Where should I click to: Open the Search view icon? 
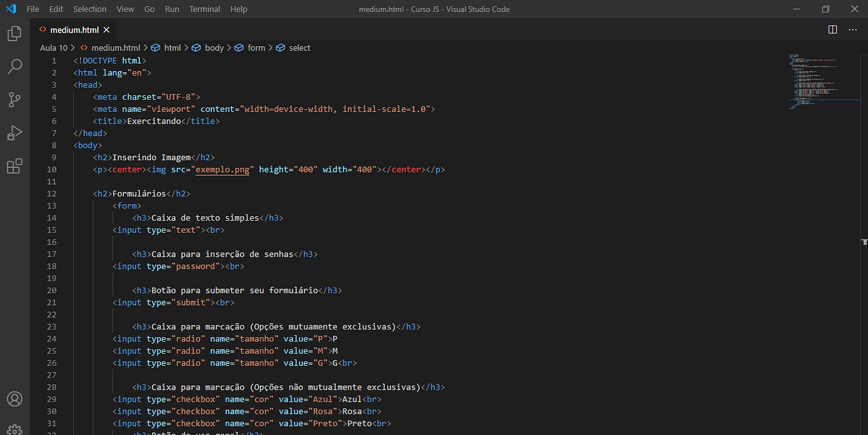click(x=14, y=67)
